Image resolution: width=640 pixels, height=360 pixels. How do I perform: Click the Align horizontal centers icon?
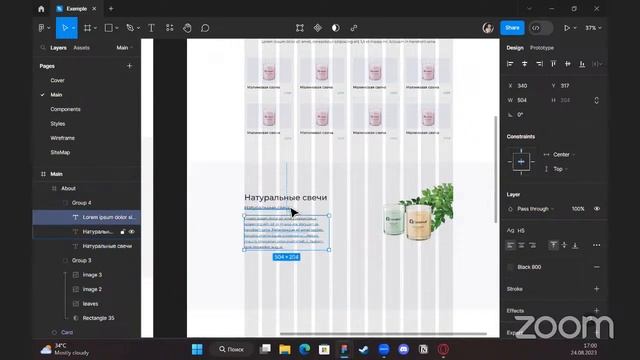524,64
